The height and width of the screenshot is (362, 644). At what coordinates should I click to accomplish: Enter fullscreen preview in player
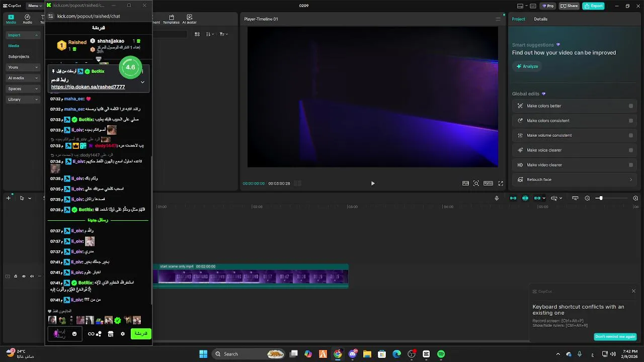coord(501,184)
